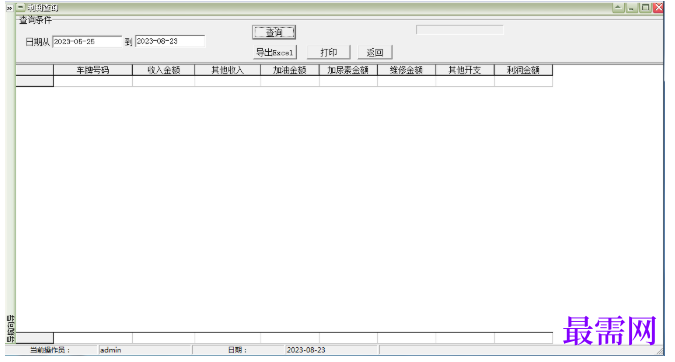Screen dimensions: 675x362
Task: Select the 加油金额 column header
Action: (x=290, y=70)
